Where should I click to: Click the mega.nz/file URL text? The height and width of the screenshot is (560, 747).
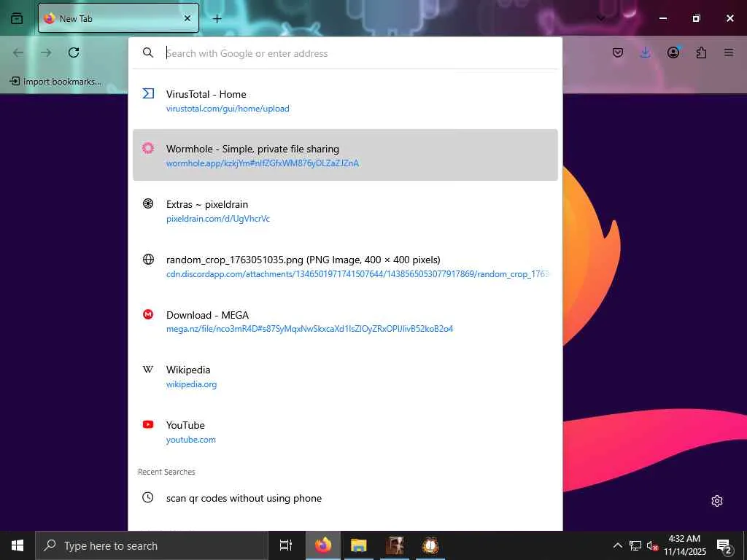(x=309, y=329)
